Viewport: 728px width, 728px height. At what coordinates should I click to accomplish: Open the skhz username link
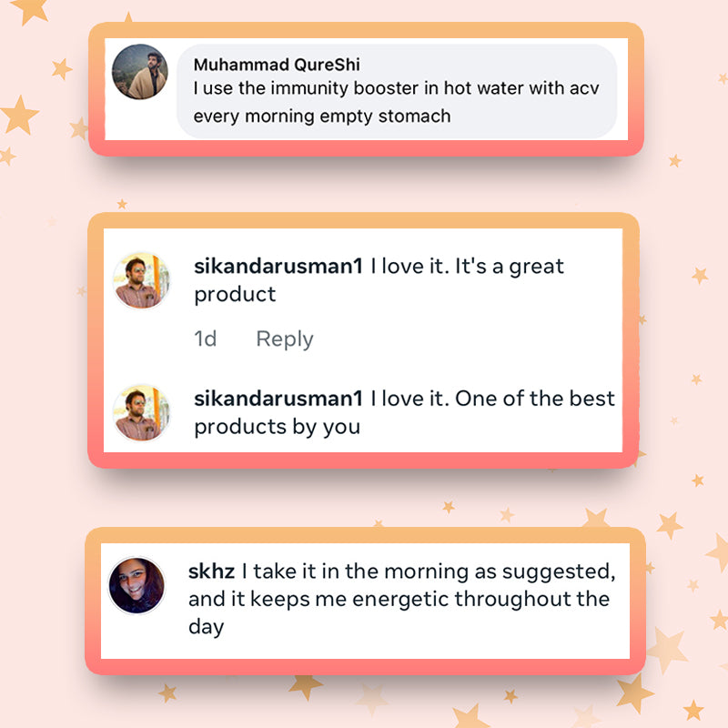click(211, 571)
